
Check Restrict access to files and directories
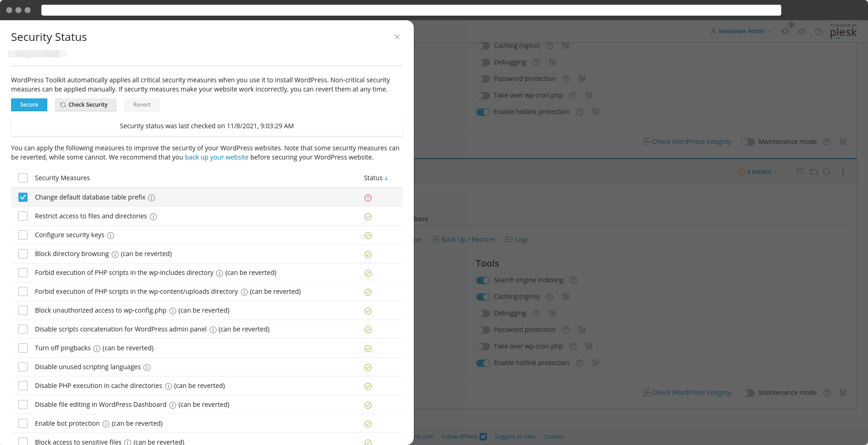coord(23,216)
